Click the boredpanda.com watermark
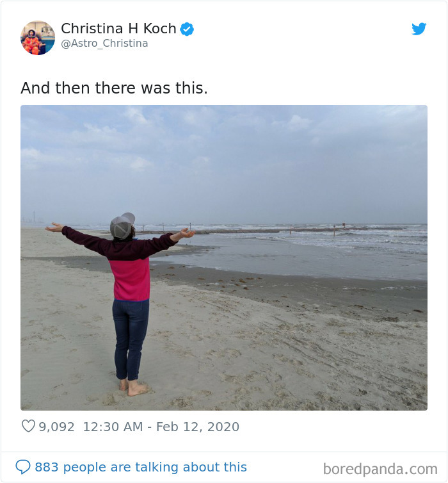Image resolution: width=448 pixels, height=483 pixels. tap(380, 469)
